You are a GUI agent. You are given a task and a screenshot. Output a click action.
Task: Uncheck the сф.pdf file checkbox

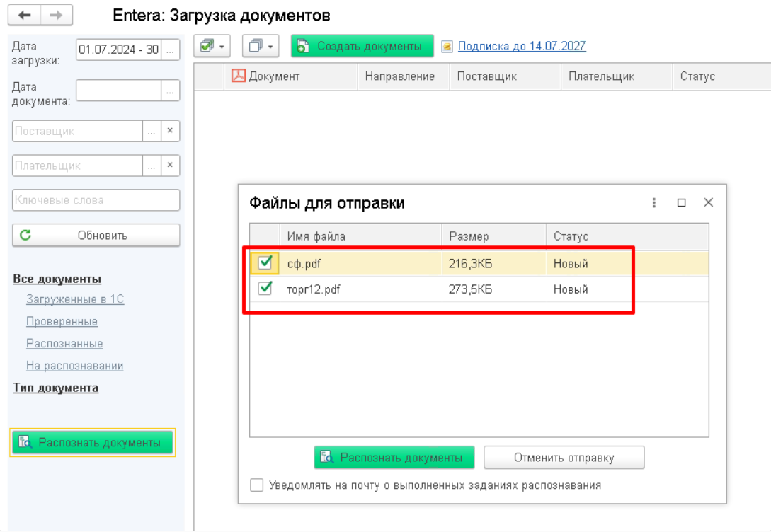pos(265,262)
